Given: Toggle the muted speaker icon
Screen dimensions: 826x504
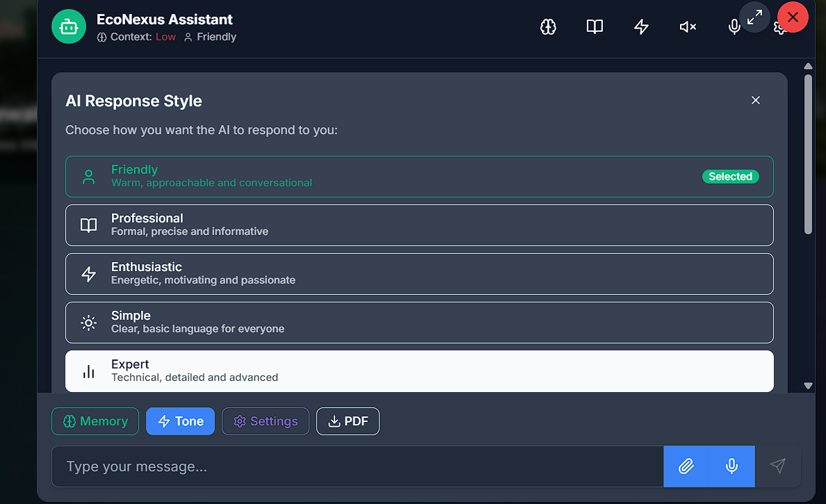Looking at the screenshot, I should (688, 27).
